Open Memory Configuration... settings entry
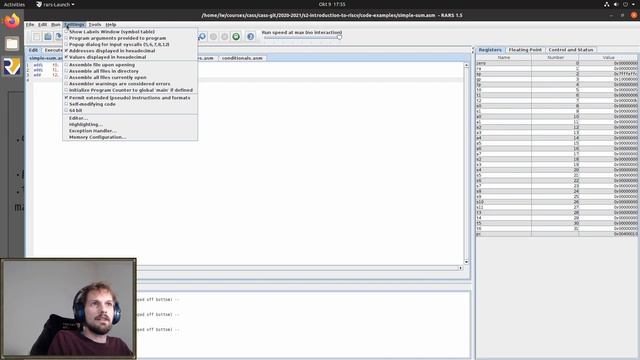This screenshot has height=360, width=640. coord(130,137)
